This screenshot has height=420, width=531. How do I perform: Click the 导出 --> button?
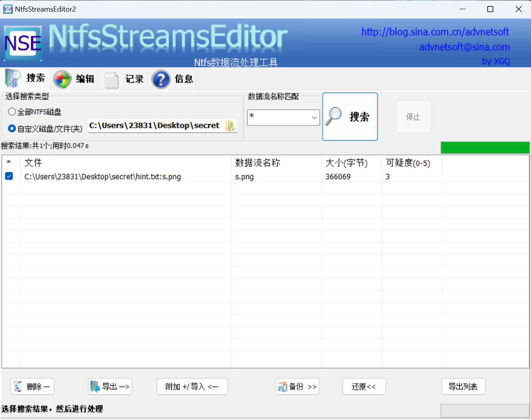tap(110, 387)
